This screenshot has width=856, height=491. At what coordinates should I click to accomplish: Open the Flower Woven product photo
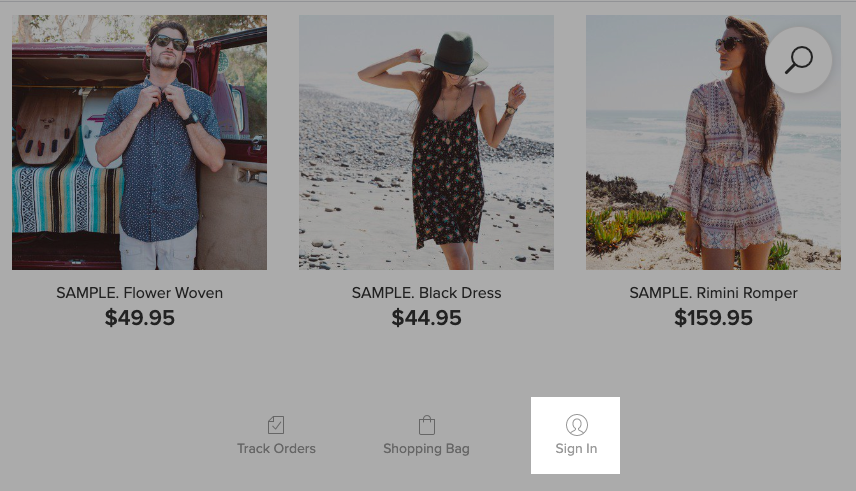point(139,142)
